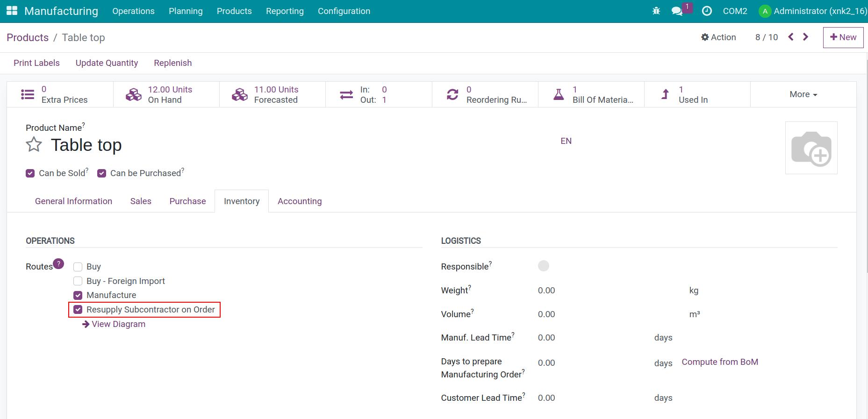Open the Products menu

[x=234, y=11]
